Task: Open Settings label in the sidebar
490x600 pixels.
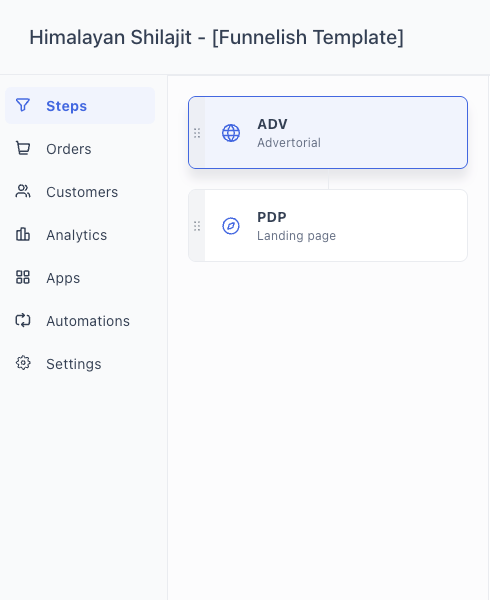Action: coord(74,364)
